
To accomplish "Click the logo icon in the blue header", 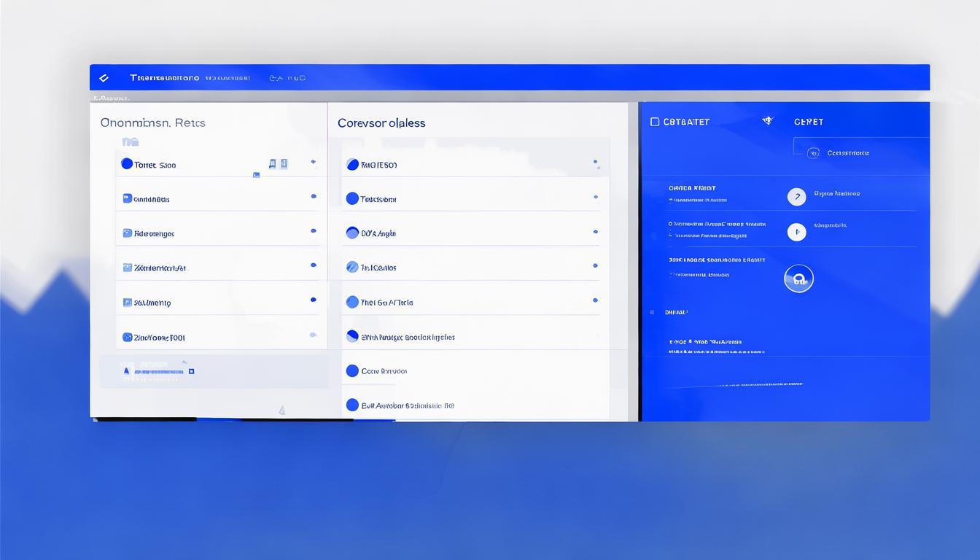I will click(x=104, y=78).
